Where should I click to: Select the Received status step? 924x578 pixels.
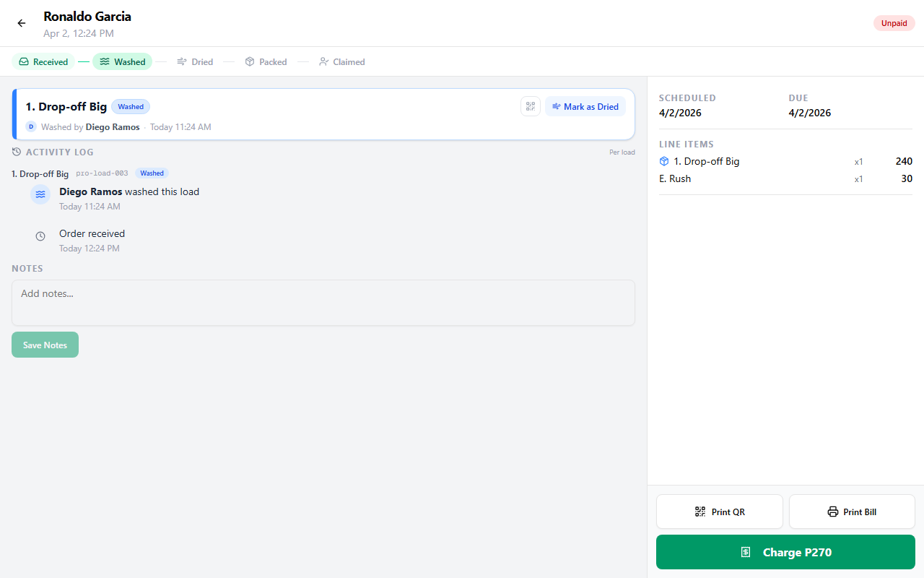tap(43, 62)
